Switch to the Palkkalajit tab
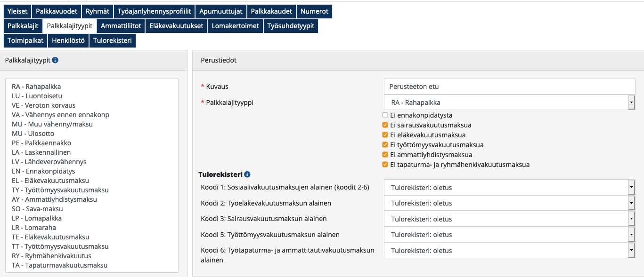The image size is (644, 277). [23, 26]
